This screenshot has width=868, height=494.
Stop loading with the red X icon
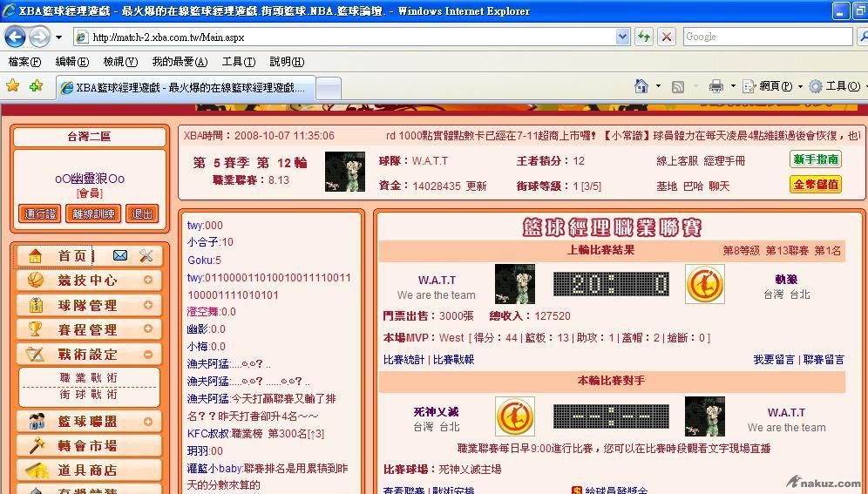(x=667, y=37)
